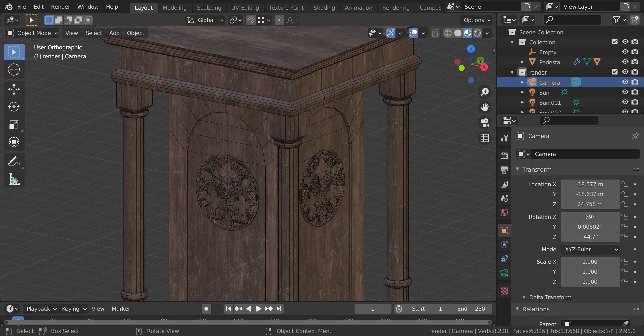
Task: Click the Rotation Z value field
Action: tap(590, 237)
